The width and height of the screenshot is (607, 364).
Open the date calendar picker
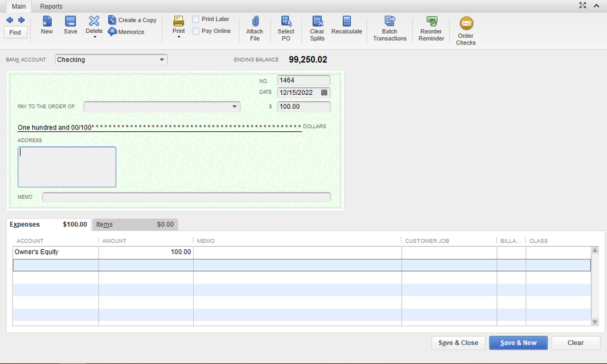(x=324, y=92)
